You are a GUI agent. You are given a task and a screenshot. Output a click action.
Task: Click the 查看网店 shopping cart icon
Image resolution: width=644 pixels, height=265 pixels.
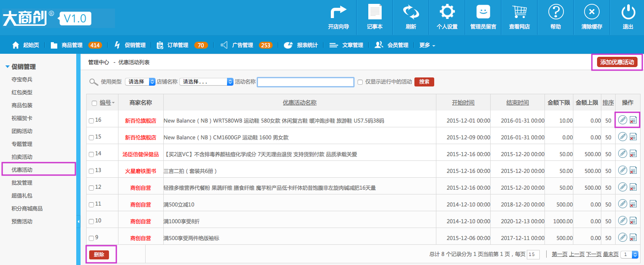[519, 12]
